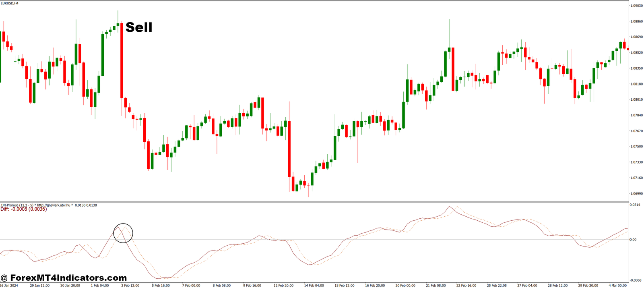
Task: Select the JJN-Promise indicator label
Action: click(x=48, y=205)
